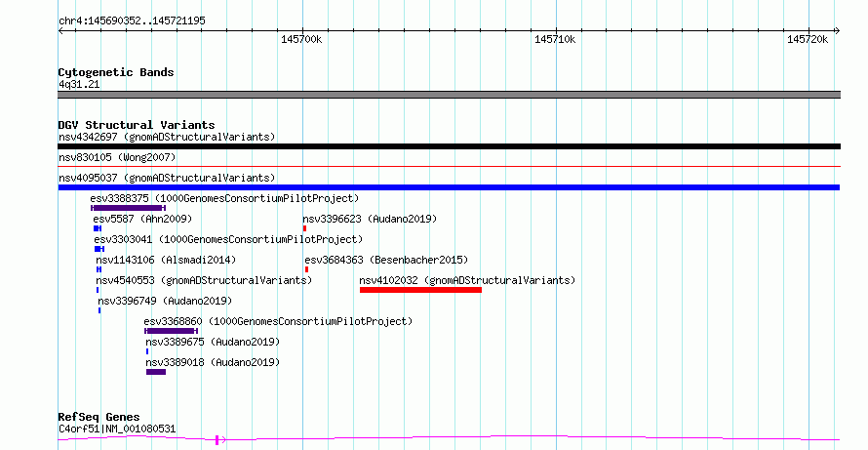Select nsv3396749 (Audano2019) label
The image size is (868, 450).
tap(165, 301)
